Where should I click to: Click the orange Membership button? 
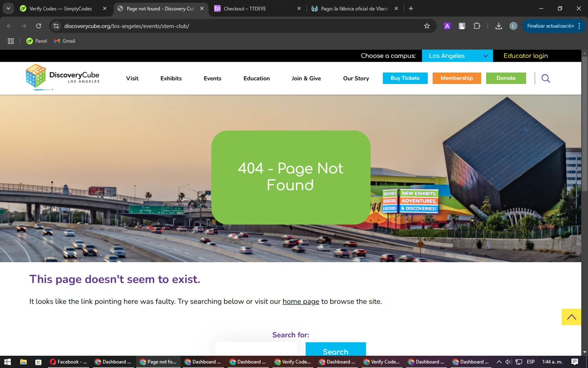click(x=457, y=78)
